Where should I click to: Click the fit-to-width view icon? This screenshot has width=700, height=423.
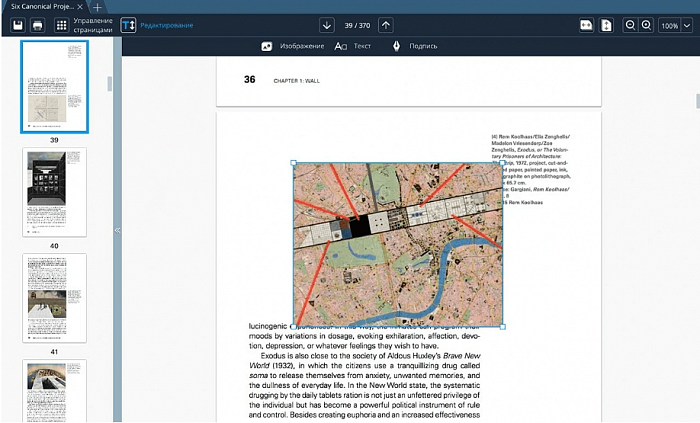pyautogui.click(x=586, y=25)
